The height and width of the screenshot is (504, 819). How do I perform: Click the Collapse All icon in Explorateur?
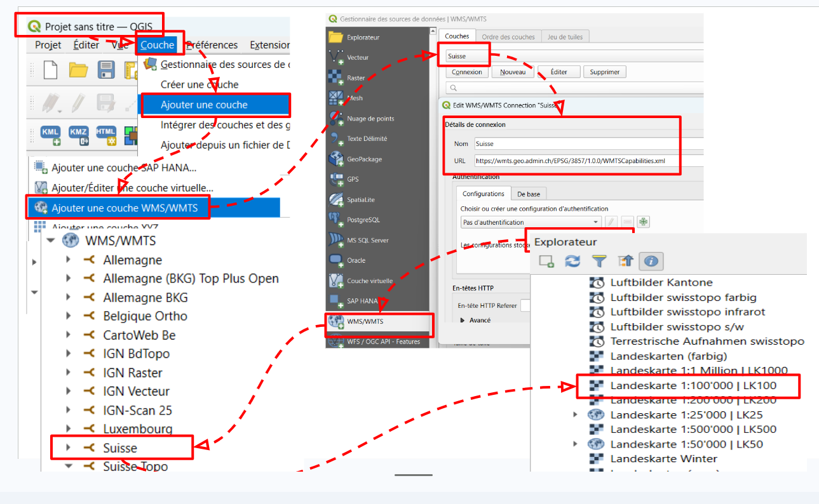tap(626, 261)
